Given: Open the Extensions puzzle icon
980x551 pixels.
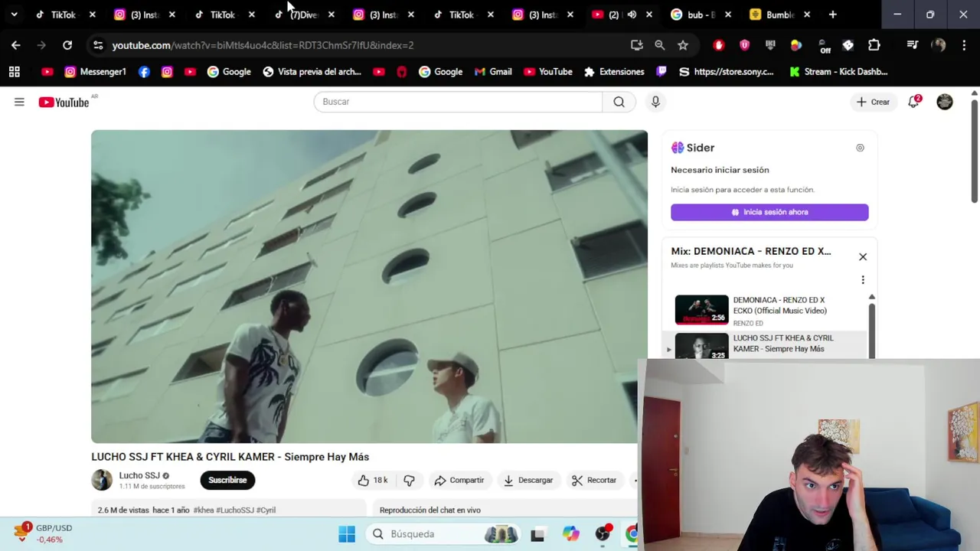Looking at the screenshot, I should pyautogui.click(x=874, y=45).
